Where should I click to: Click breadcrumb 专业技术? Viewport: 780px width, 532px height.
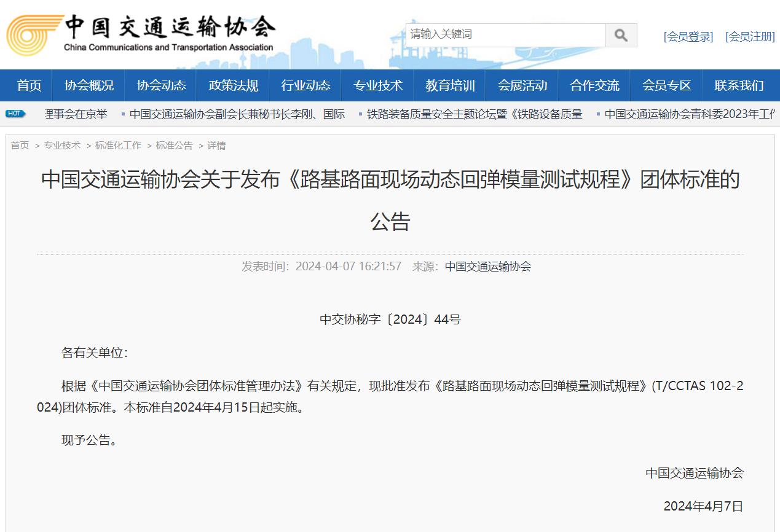(x=62, y=146)
